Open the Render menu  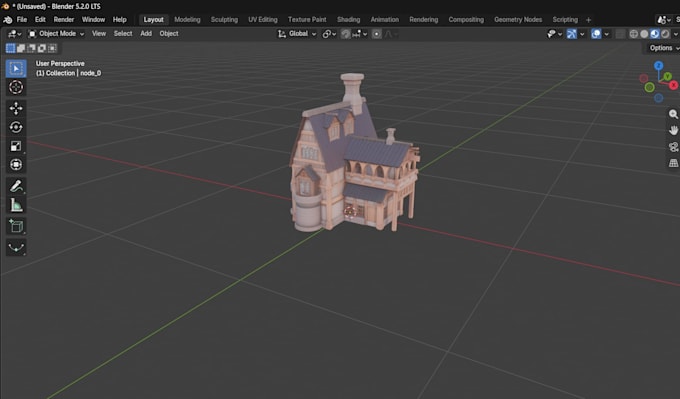pyautogui.click(x=64, y=20)
